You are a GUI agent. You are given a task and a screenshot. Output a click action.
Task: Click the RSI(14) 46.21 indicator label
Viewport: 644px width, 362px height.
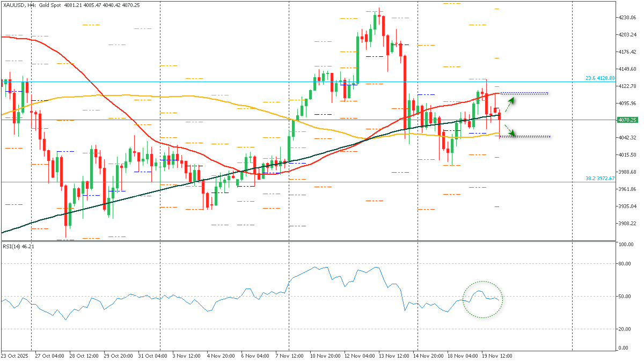pyautogui.click(x=17, y=247)
